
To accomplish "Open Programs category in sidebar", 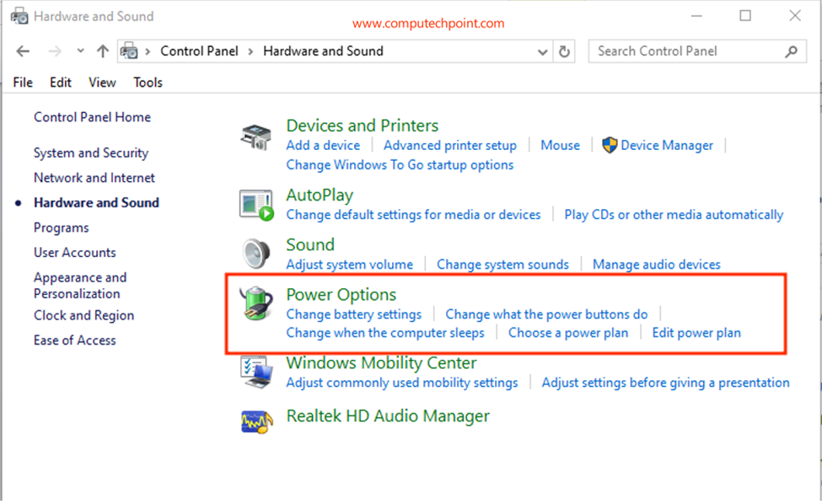I will 61,228.
